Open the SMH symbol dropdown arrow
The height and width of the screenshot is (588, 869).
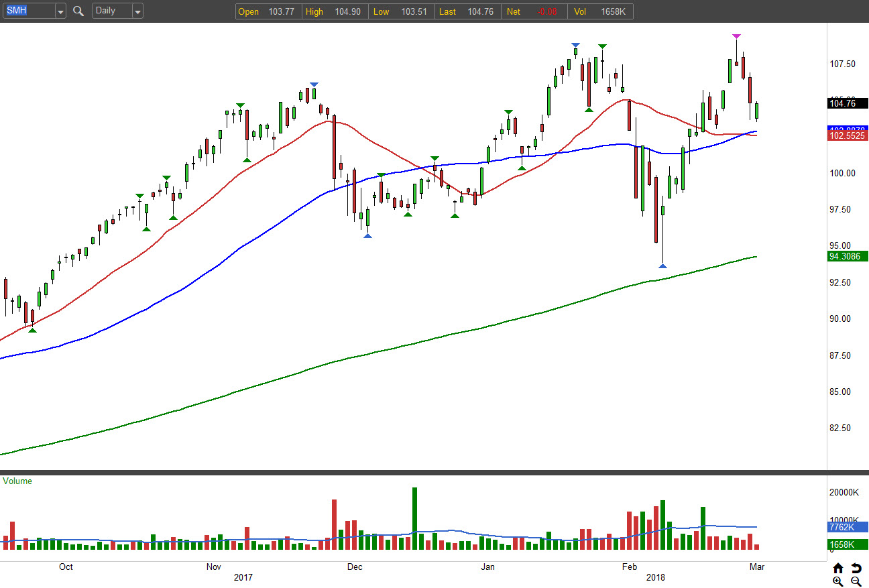[60, 11]
